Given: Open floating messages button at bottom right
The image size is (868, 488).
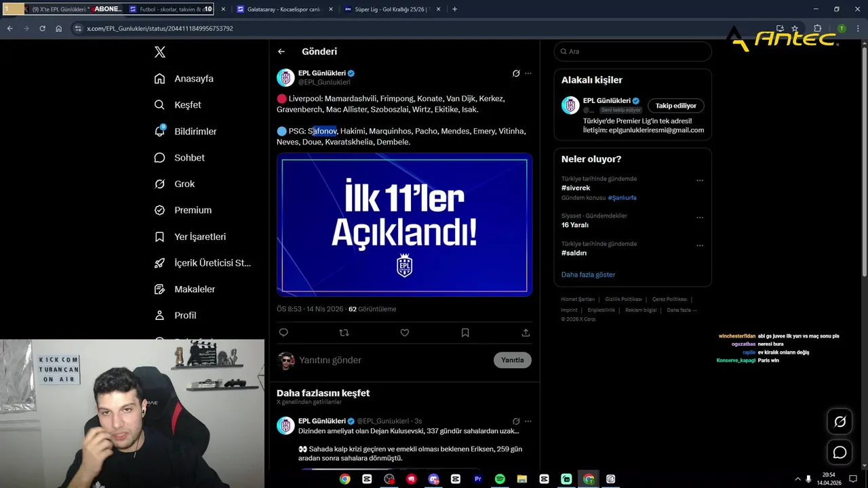Looking at the screenshot, I should point(840,452).
